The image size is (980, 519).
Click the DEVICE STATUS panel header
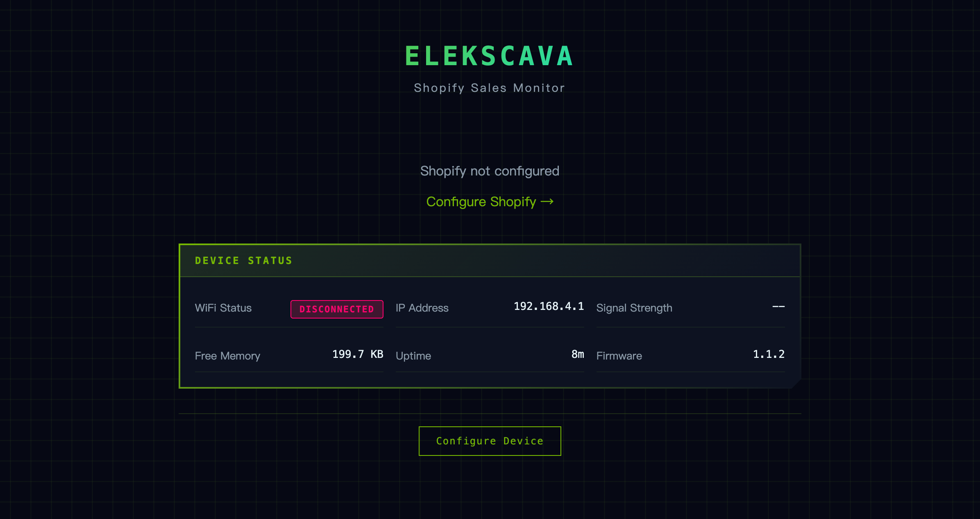tap(244, 260)
